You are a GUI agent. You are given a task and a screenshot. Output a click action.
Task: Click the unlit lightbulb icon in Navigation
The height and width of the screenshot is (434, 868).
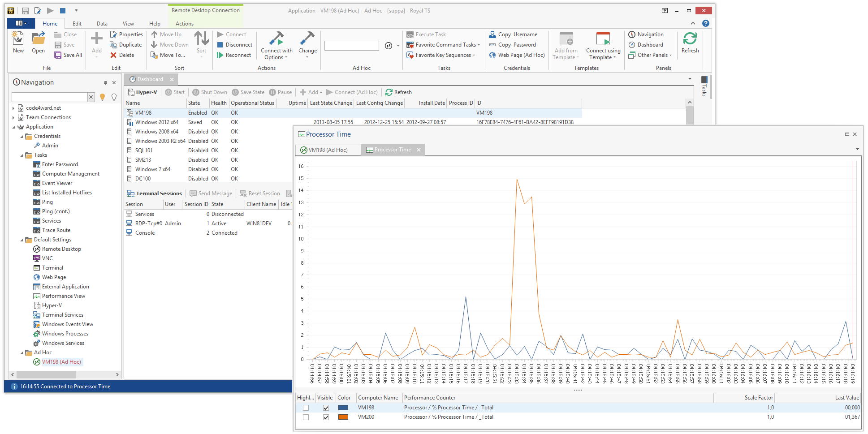click(x=114, y=97)
